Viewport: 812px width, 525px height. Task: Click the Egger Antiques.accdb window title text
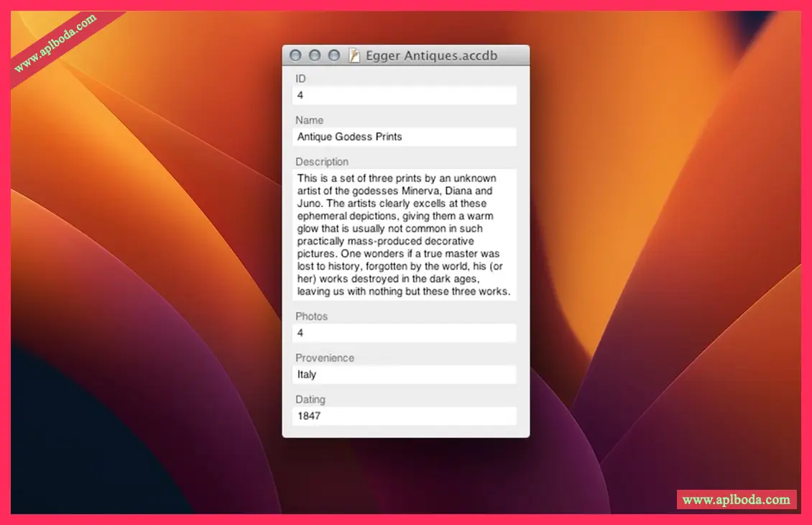[x=431, y=55]
